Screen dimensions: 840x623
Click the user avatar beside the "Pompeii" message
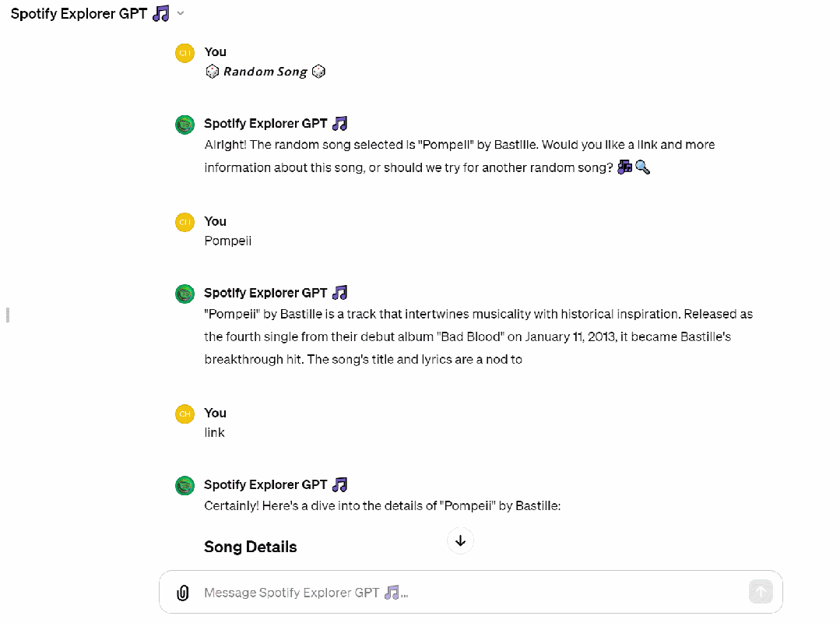coord(185,222)
